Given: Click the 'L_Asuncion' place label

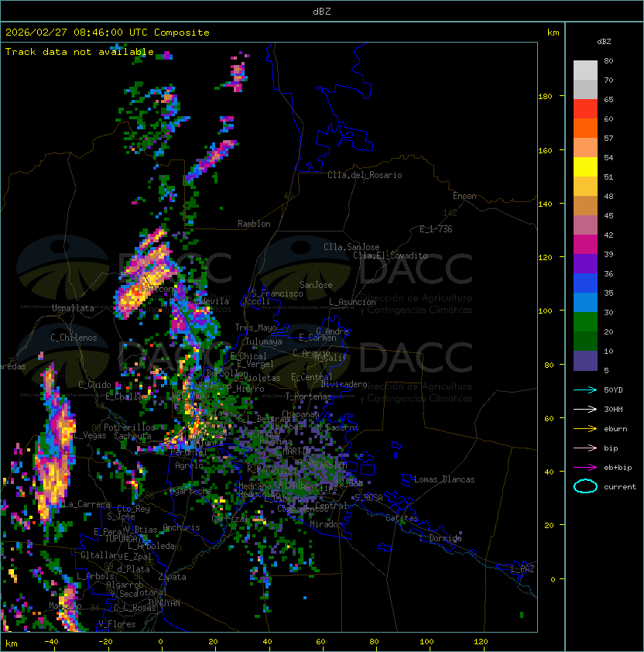Looking at the screenshot, I should pos(352,302).
